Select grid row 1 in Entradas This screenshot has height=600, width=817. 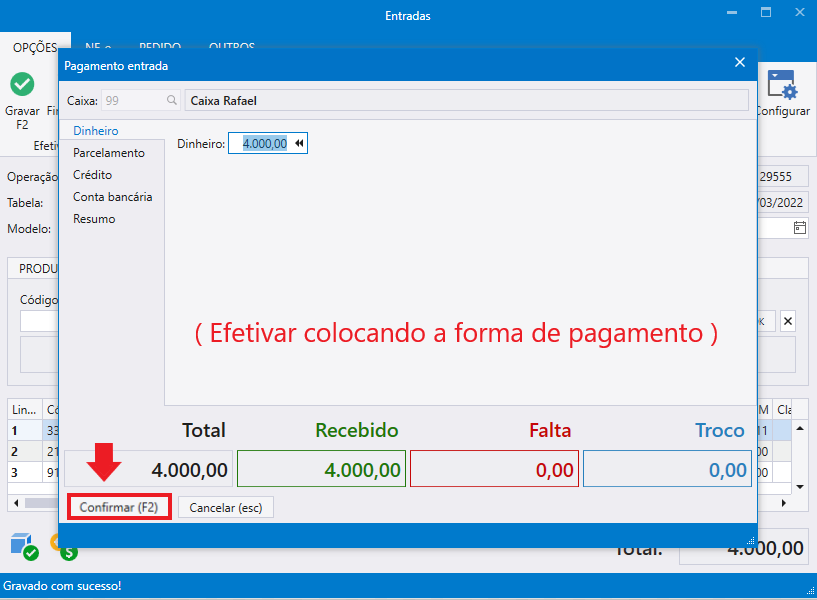(24, 431)
